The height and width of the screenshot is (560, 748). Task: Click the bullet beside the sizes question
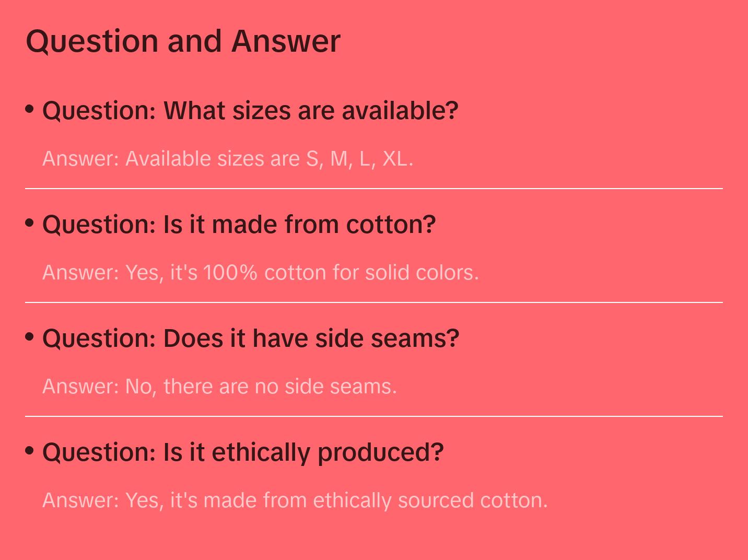[x=30, y=109]
